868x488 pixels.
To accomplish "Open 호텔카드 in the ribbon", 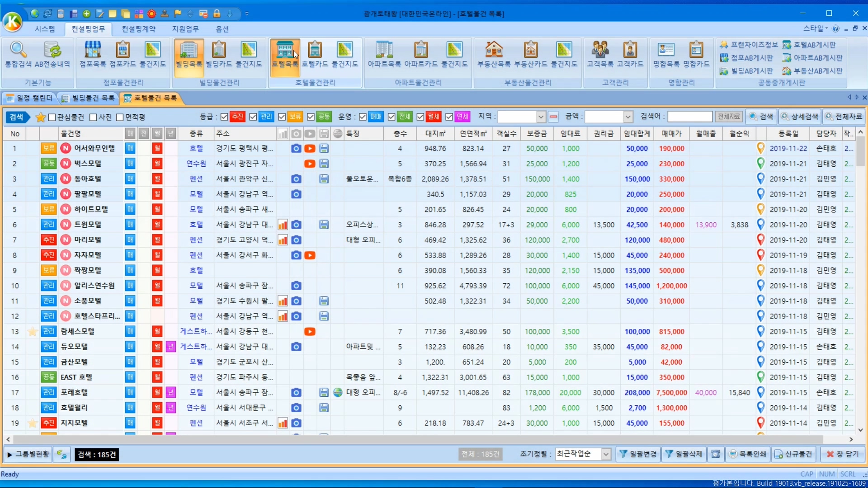I will pos(315,54).
